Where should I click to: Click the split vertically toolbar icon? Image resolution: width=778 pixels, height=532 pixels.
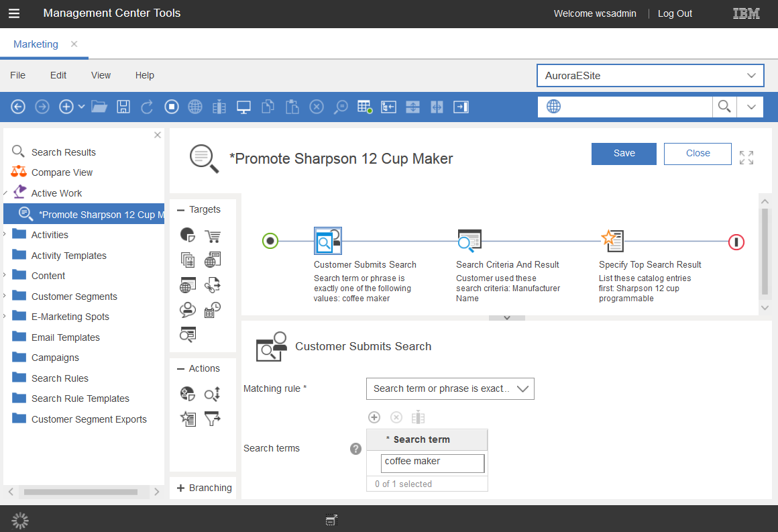437,107
